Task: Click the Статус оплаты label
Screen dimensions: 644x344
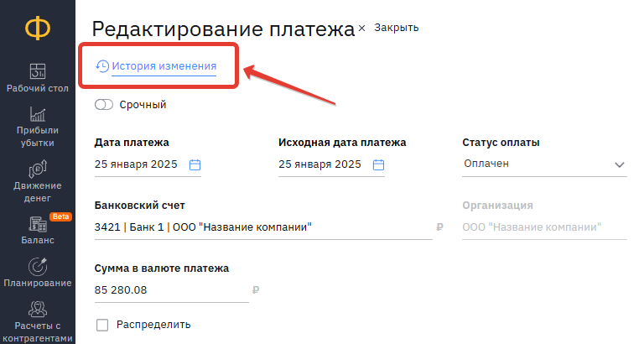Action: pyautogui.click(x=501, y=143)
